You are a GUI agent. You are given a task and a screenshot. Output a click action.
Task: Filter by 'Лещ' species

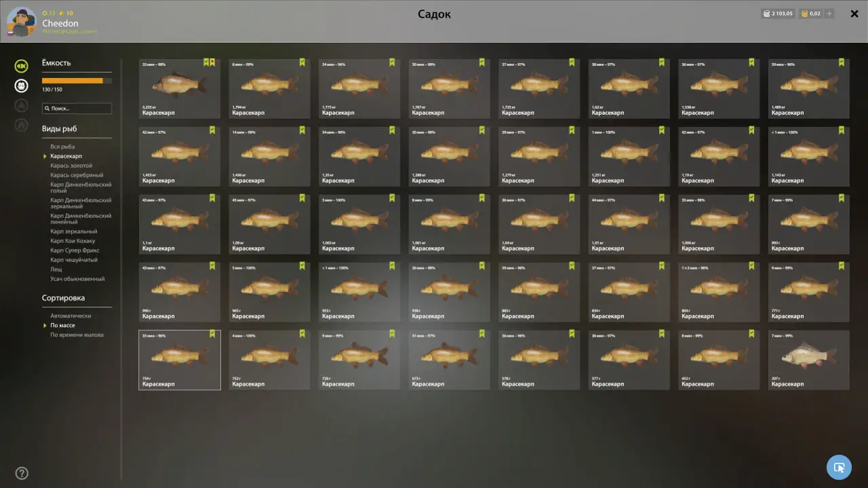tap(56, 269)
